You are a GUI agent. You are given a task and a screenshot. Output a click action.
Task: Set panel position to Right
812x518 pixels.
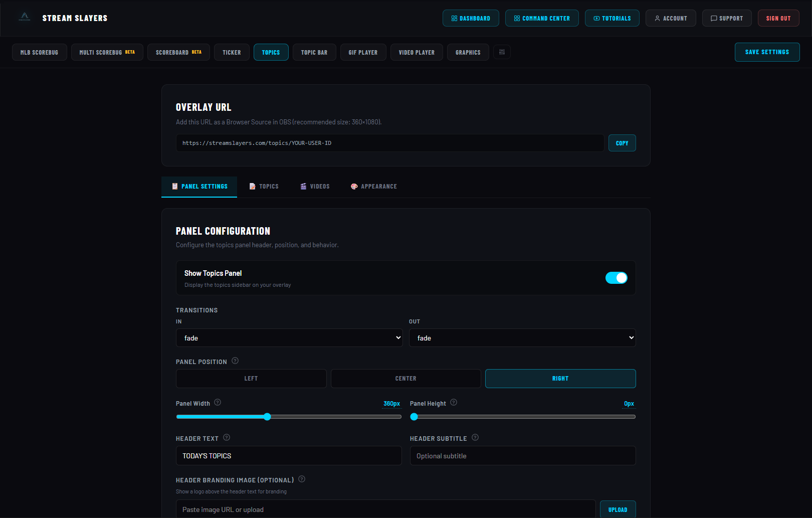click(560, 379)
